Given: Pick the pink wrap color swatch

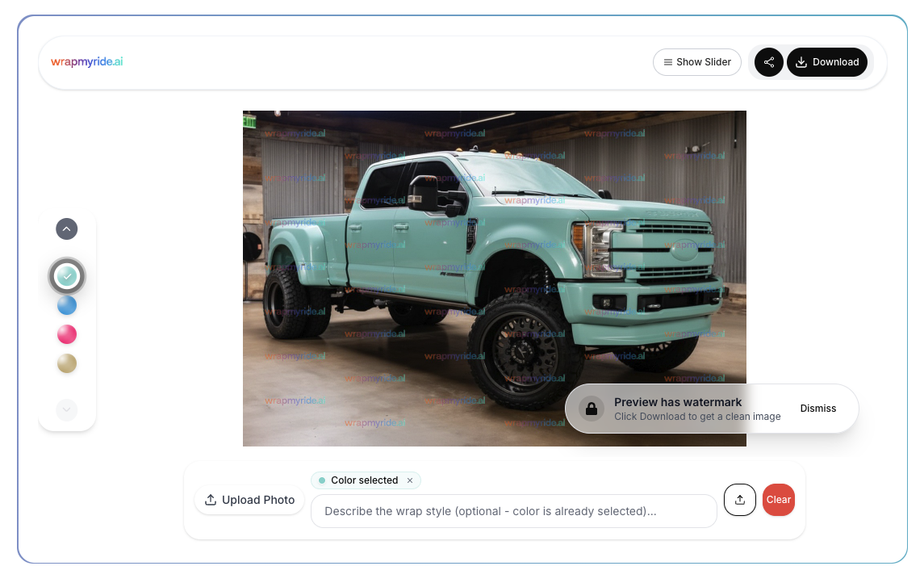Looking at the screenshot, I should 67,333.
